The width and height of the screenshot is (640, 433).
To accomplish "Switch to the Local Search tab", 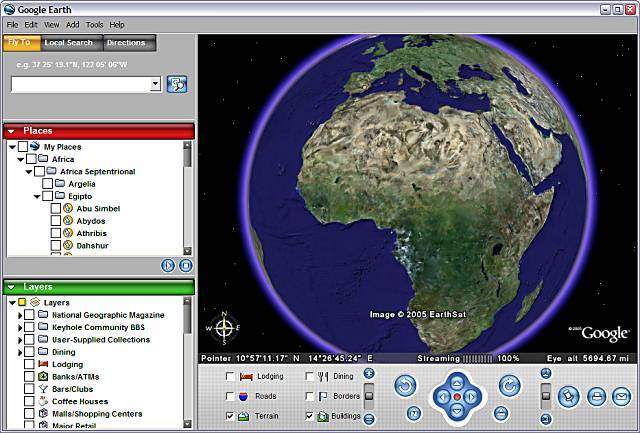I will [72, 43].
